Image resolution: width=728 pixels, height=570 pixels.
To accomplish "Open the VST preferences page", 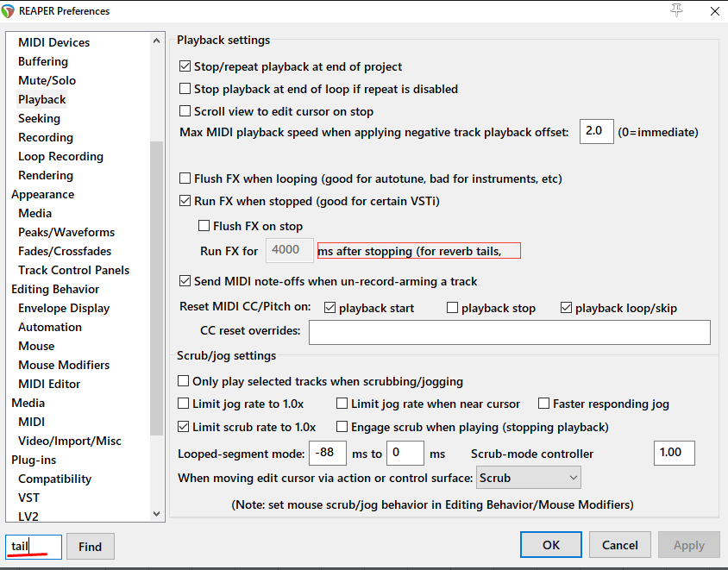I will coord(28,498).
